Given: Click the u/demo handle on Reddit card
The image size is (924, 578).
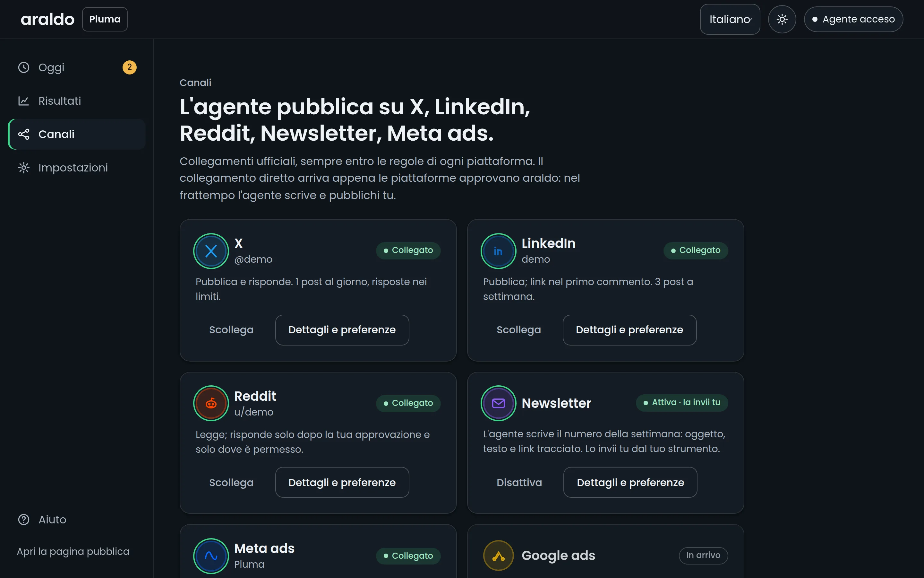Looking at the screenshot, I should pyautogui.click(x=253, y=412).
